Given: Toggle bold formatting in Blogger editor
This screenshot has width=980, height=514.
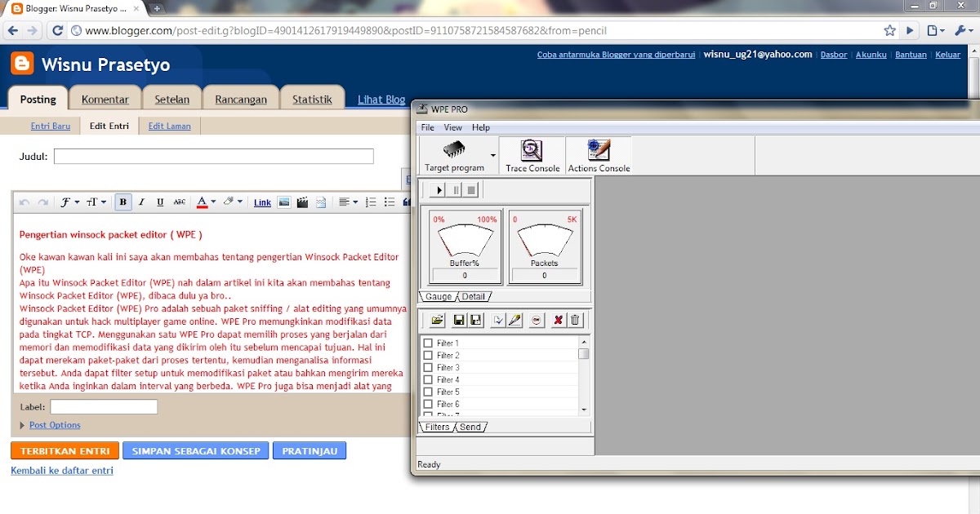Looking at the screenshot, I should point(122,202).
